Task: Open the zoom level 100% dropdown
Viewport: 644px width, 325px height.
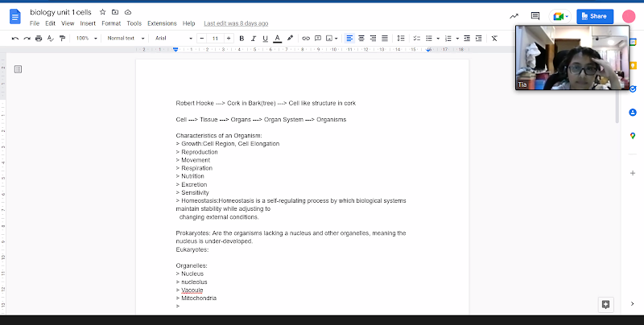Action: (85, 38)
